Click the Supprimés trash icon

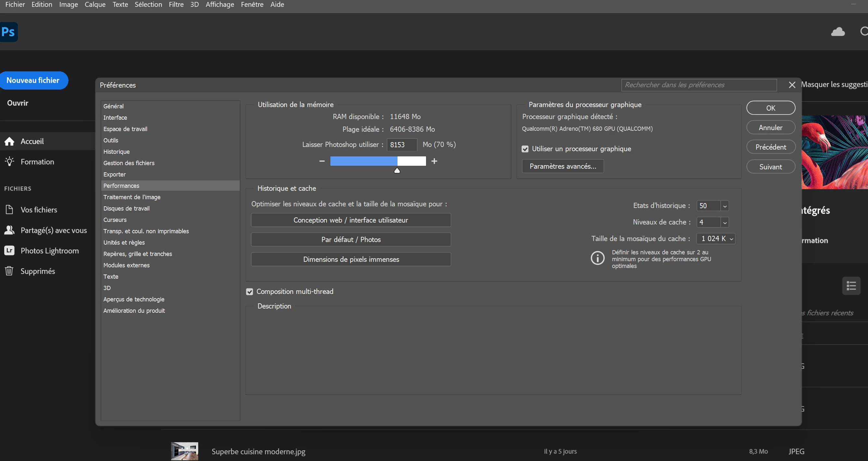[9, 271]
